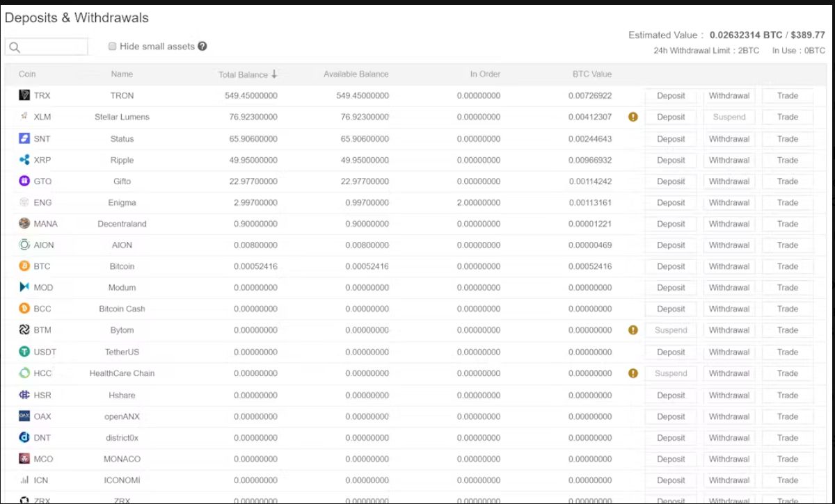Click the BTC Value column header
The width and height of the screenshot is (835, 504).
tap(592, 74)
